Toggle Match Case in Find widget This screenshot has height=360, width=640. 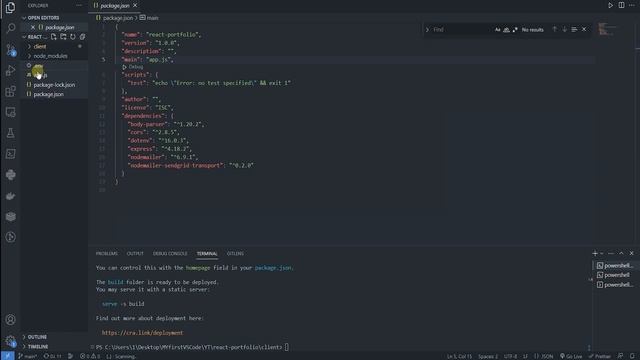point(498,29)
